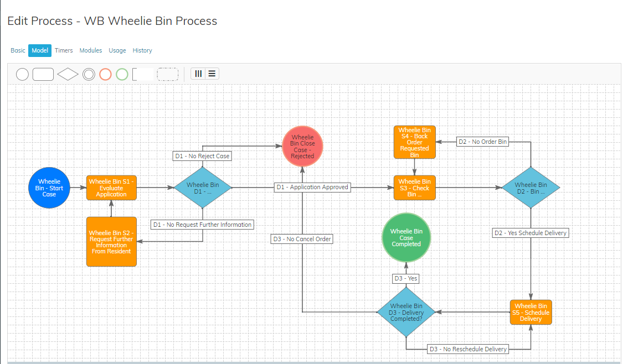Open the Timers tab
This screenshot has width=628, height=364.
pyautogui.click(x=64, y=50)
